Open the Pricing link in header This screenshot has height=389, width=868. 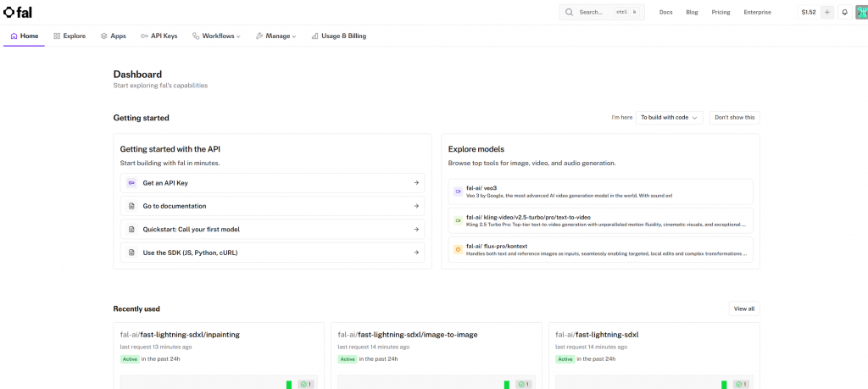coord(721,13)
